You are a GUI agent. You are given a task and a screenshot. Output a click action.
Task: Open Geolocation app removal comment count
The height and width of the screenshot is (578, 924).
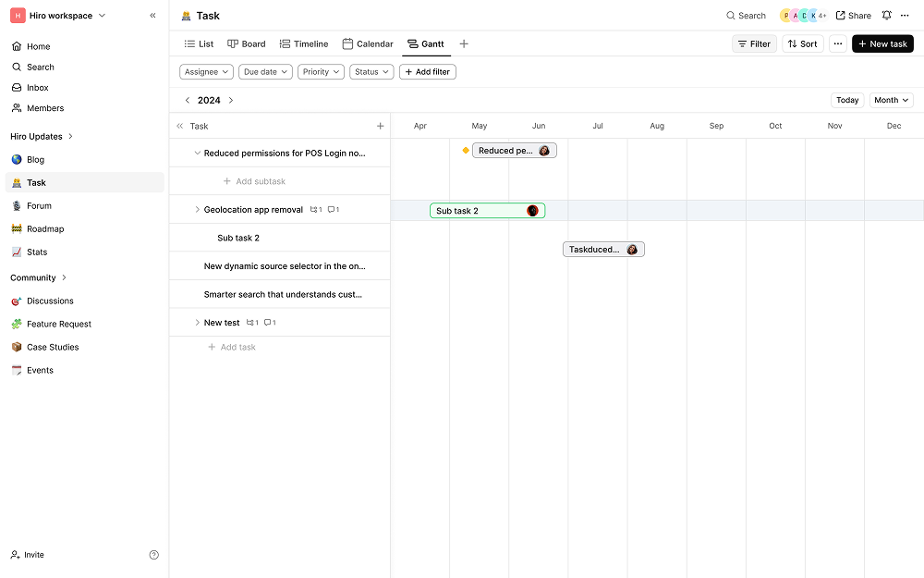[x=333, y=210]
